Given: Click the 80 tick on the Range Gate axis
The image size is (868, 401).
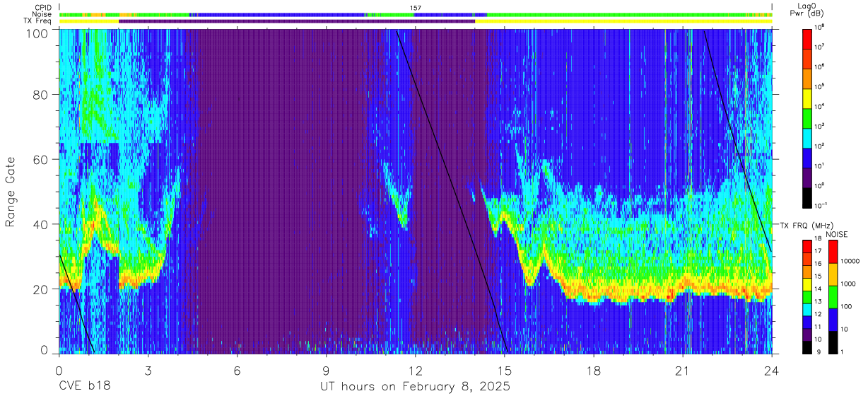Looking at the screenshot, I should pos(41,95).
